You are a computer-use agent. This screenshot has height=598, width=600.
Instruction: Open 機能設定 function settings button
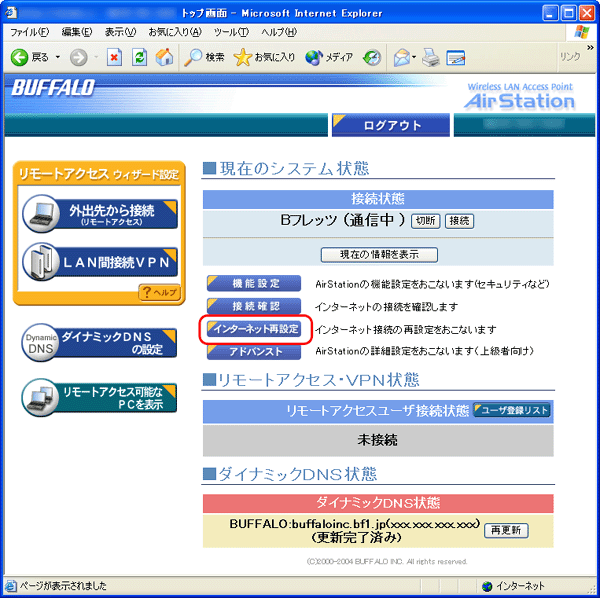[254, 284]
